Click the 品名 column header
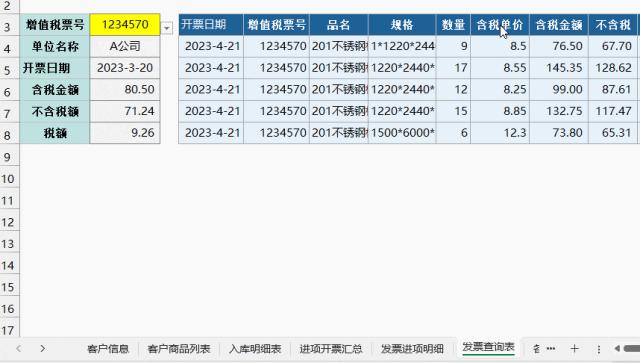This screenshot has width=640, height=363. [x=339, y=24]
